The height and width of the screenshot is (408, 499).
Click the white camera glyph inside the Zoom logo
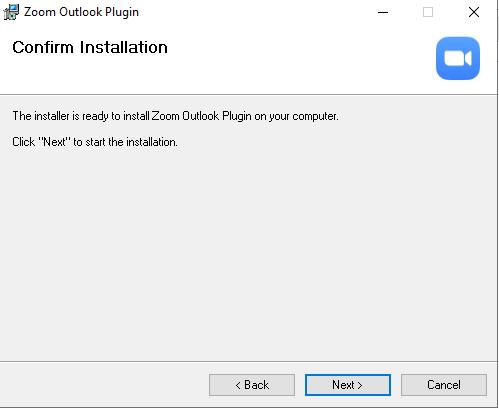point(458,59)
